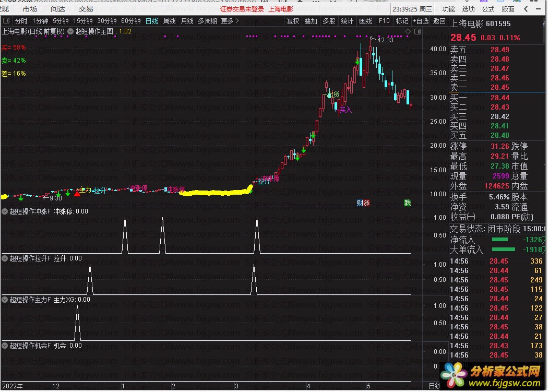Open 多周期 multi-period view
The width and height of the screenshot is (549, 392).
207,21
